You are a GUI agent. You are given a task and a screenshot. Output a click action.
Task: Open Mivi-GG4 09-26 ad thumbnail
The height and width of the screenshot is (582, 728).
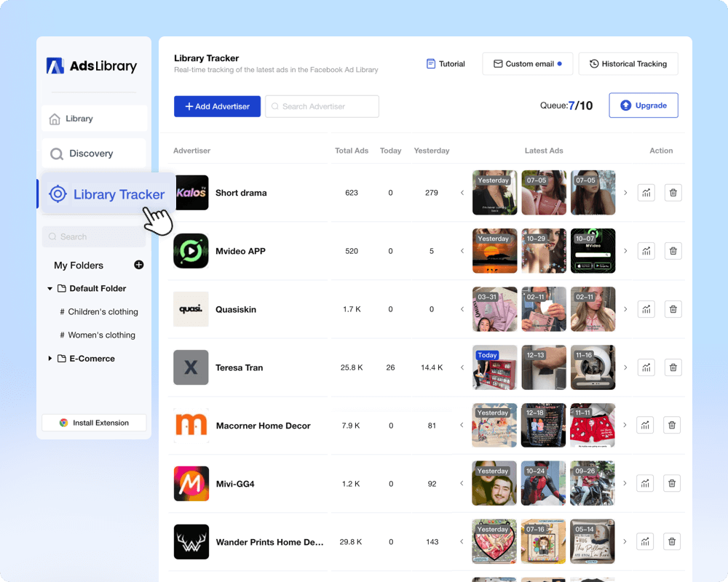(593, 483)
